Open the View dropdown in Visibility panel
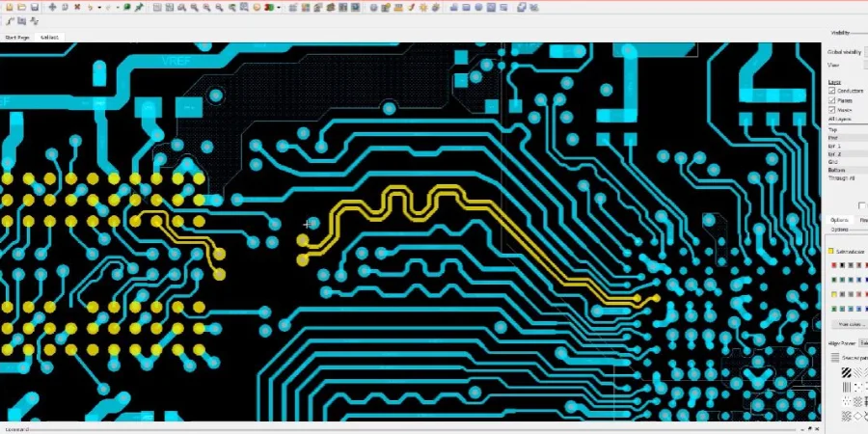This screenshot has width=868, height=434. (x=866, y=66)
